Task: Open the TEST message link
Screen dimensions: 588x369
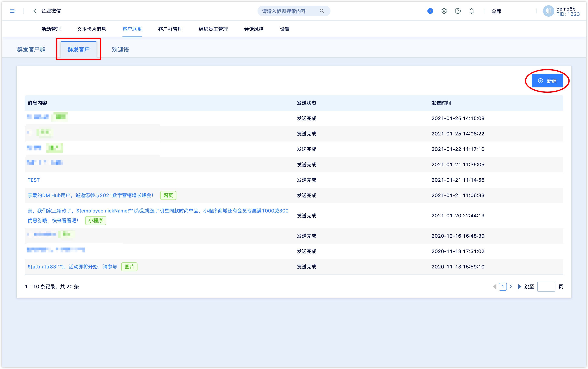Action: pyautogui.click(x=33, y=180)
